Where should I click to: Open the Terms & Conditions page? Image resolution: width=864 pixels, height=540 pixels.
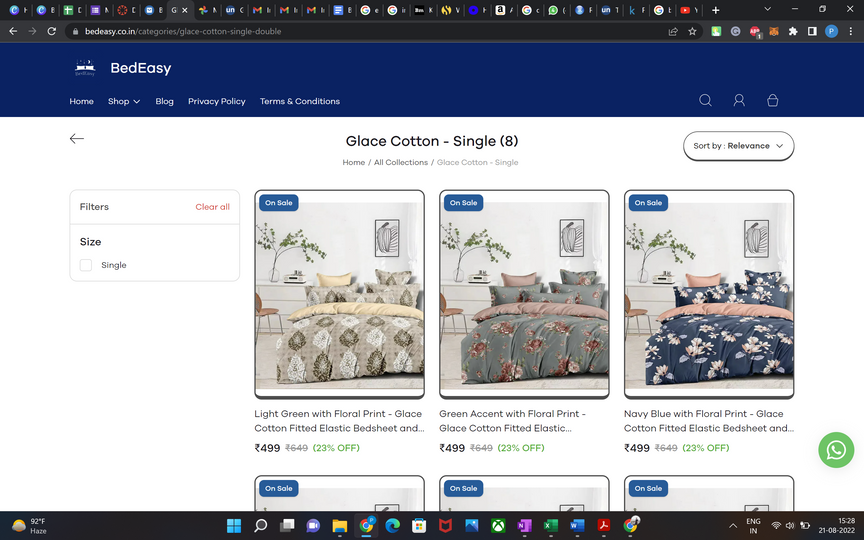[300, 101]
